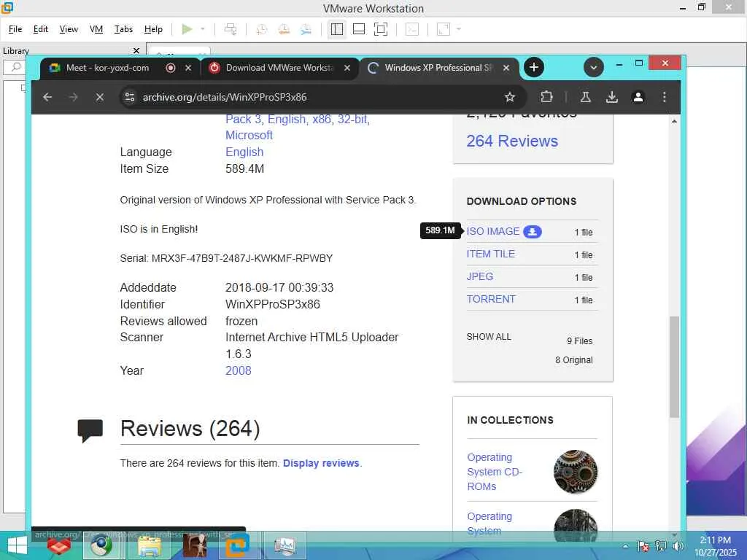The height and width of the screenshot is (560, 747).
Task: Switch to Download VMWare Workstation tab
Action: tap(279, 68)
